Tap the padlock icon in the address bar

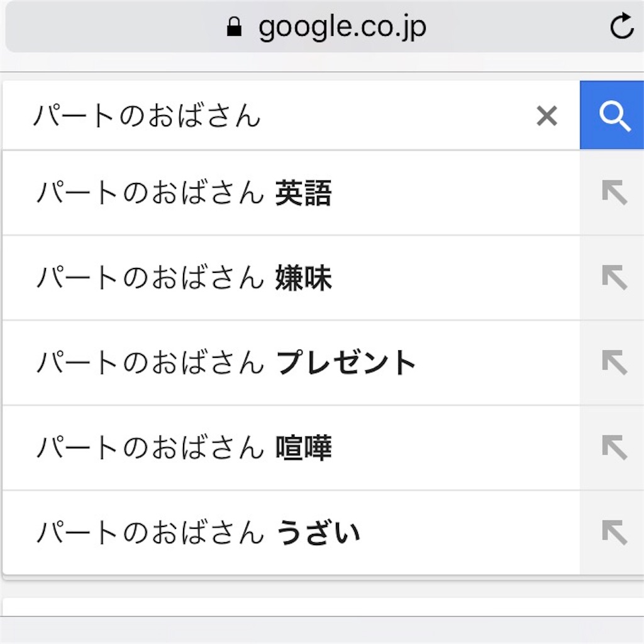pyautogui.click(x=234, y=26)
